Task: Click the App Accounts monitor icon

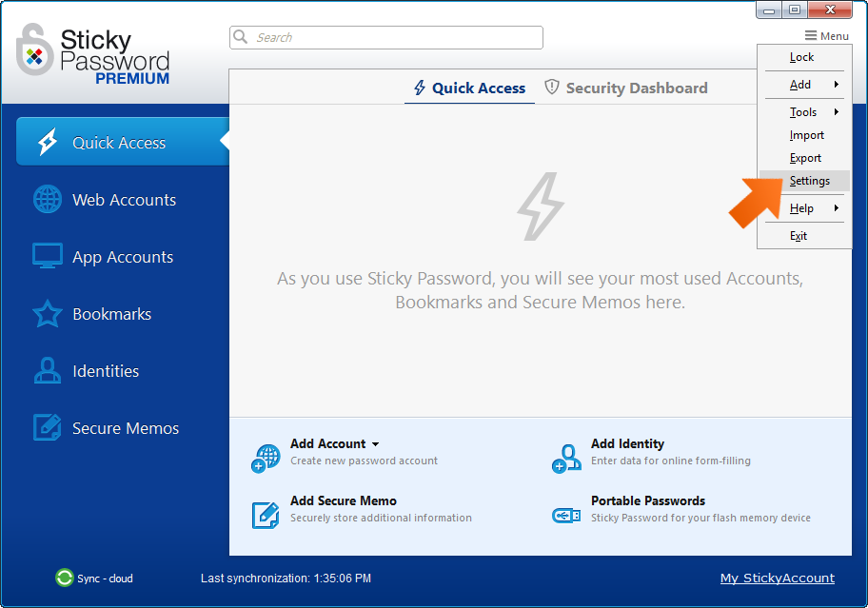Action: click(x=46, y=257)
